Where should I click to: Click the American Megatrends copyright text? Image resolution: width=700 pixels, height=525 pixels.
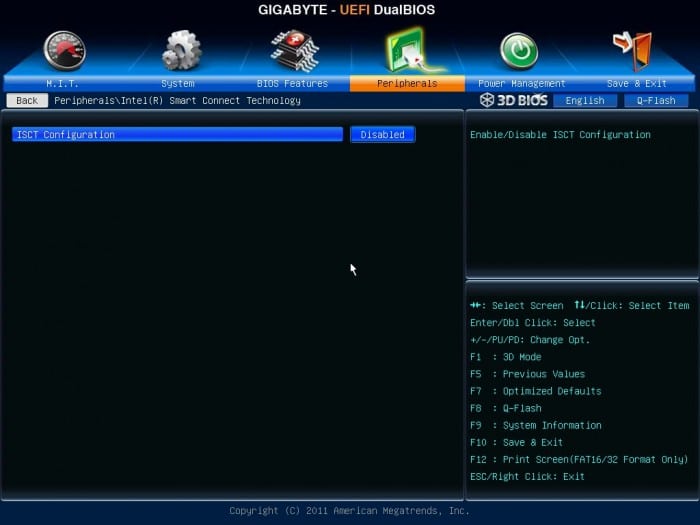click(349, 510)
